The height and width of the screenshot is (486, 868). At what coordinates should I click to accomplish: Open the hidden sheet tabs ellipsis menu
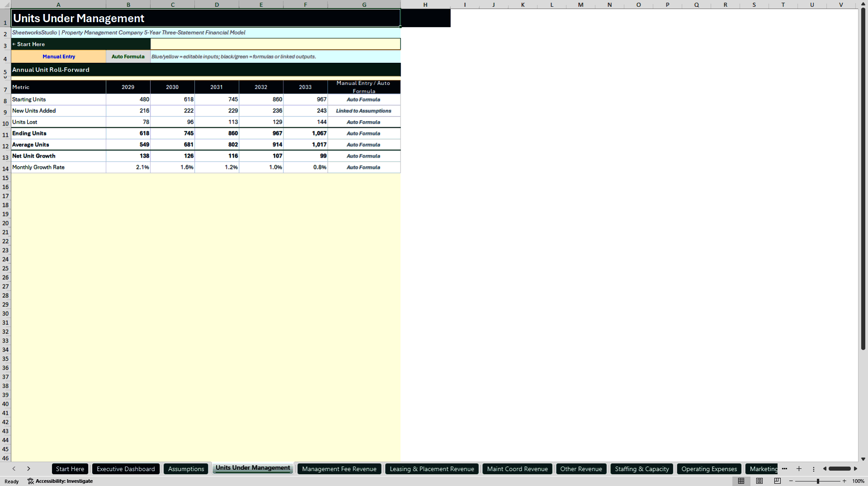point(784,469)
